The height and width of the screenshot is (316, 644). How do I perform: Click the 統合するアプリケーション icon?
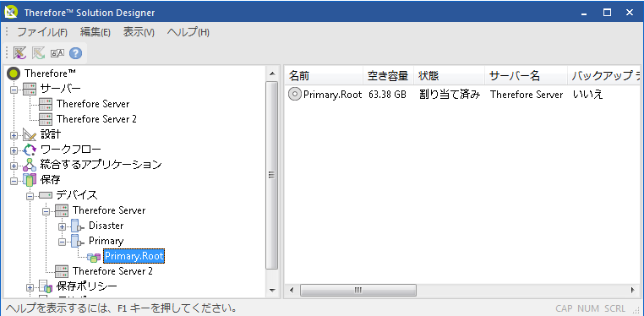pyautogui.click(x=30, y=165)
